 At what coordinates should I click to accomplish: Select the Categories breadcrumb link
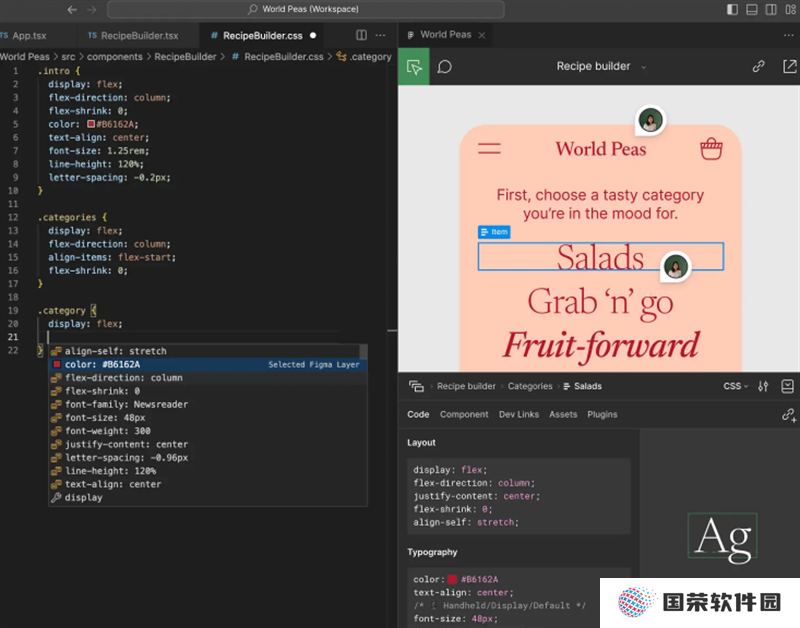click(530, 386)
